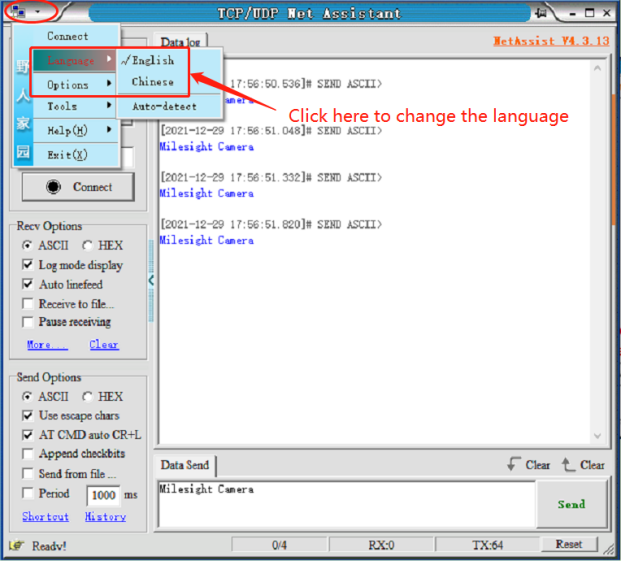The width and height of the screenshot is (621, 561).
Task: Click the 17:56:51.332 SEND ASCII log line
Action: [271, 177]
